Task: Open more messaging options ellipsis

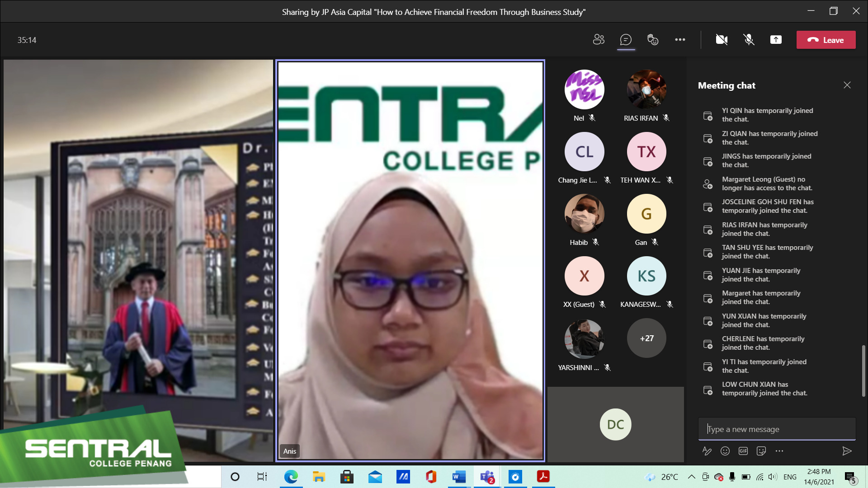Action: pos(779,450)
